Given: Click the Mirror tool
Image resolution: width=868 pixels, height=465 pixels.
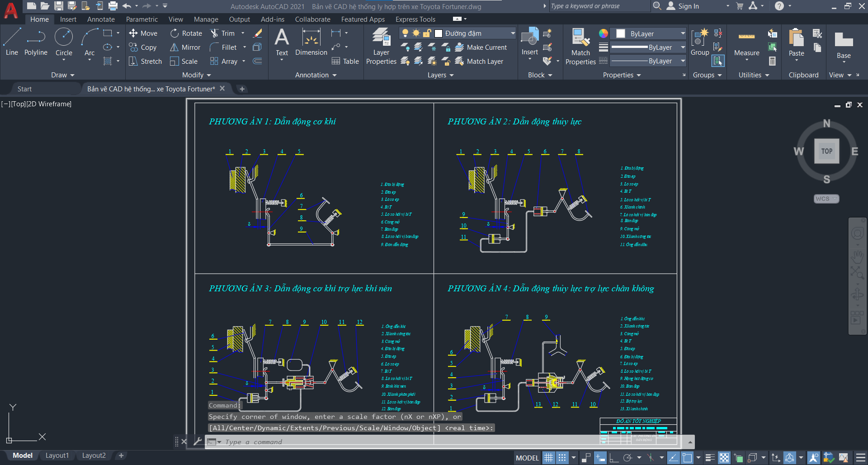Looking at the screenshot, I should point(185,47).
